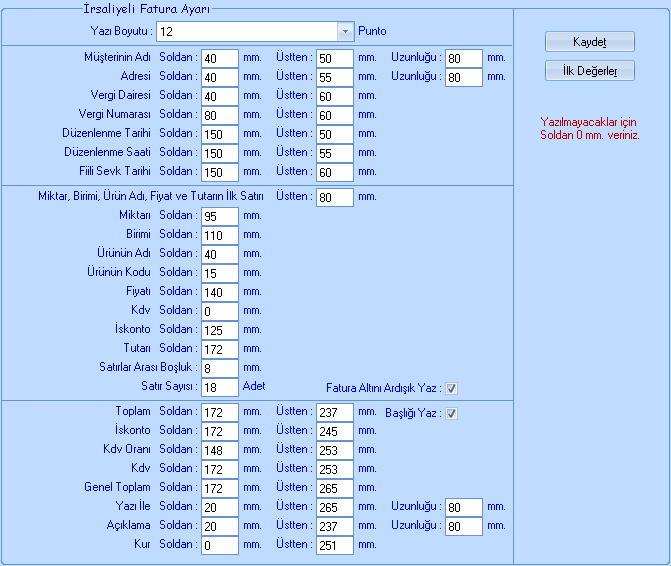This screenshot has width=671, height=566.
Task: Click 'Miktar, Birimi, Ürün Adı' row label
Action: coord(151,196)
